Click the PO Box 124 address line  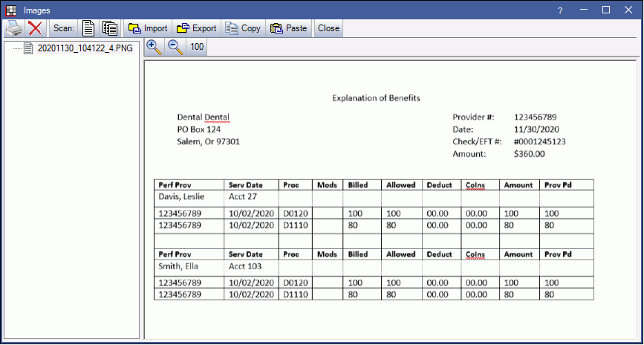tap(199, 129)
